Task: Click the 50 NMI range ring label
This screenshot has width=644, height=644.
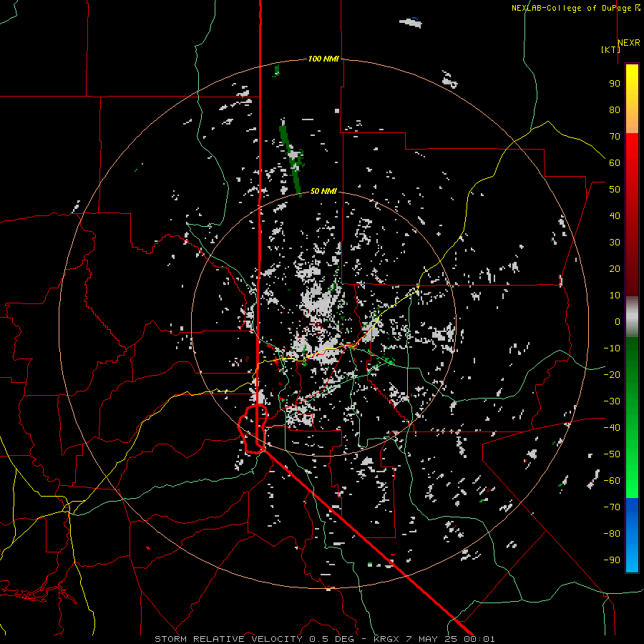Action: point(323,191)
